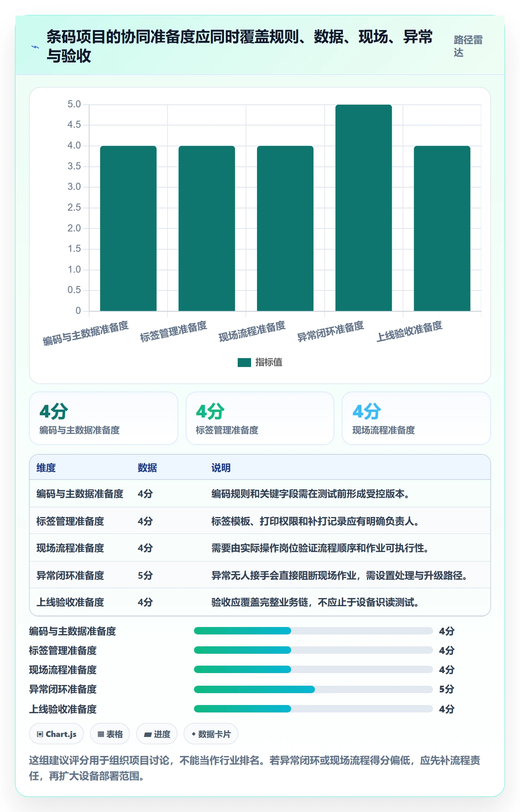520x812 pixels.
Task: Select the tallest 异常闭环准备度 chart bar
Action: (364, 208)
